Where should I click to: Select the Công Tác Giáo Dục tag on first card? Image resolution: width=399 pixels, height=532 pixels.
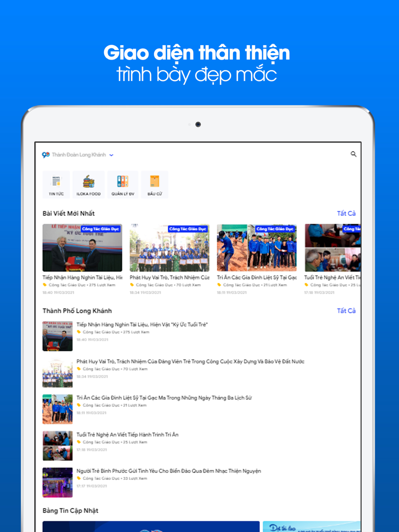pos(101,229)
